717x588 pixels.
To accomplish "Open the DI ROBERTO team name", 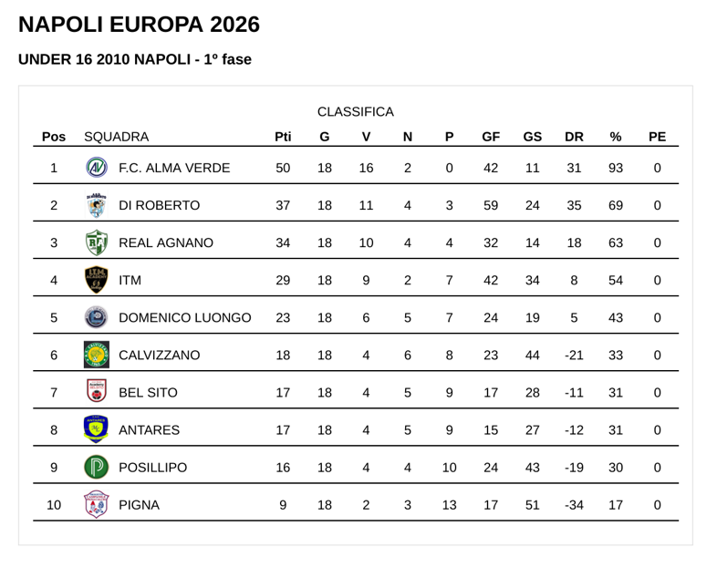I will click(159, 205).
